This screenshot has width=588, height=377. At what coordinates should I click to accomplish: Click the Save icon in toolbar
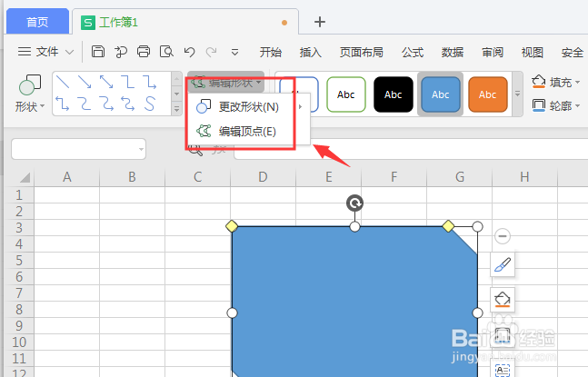pos(98,52)
